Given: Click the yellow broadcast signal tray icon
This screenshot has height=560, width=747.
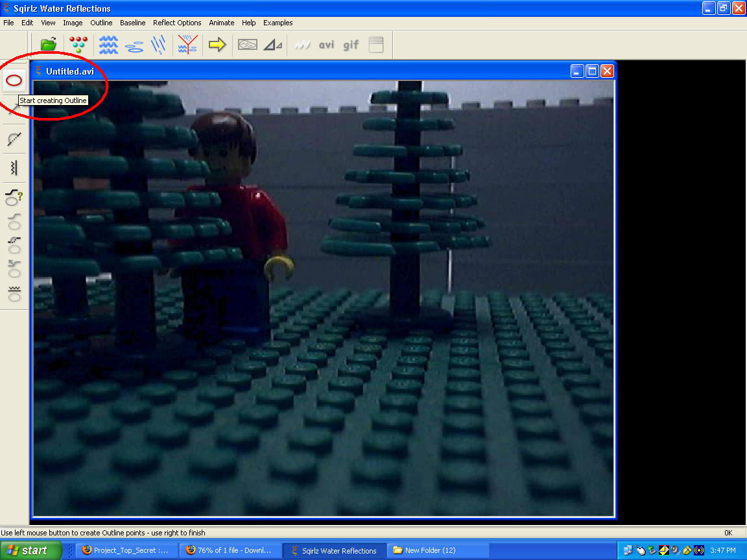Looking at the screenshot, I should pyautogui.click(x=699, y=550).
